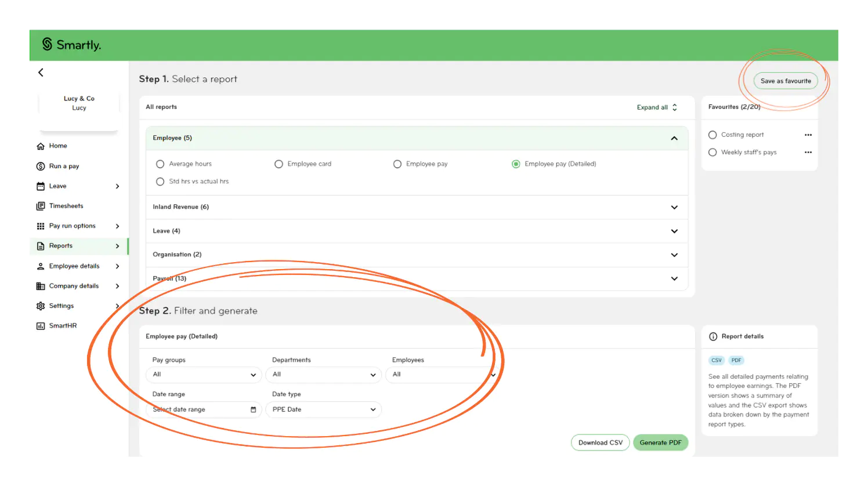This screenshot has height=486, width=868.
Task: Select the Average hours report radio button
Action: [x=160, y=164]
